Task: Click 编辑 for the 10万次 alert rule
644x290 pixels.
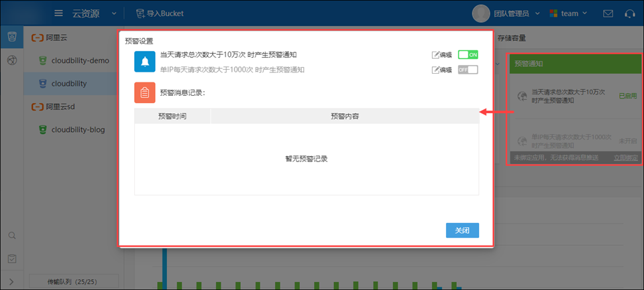Action: [x=441, y=55]
